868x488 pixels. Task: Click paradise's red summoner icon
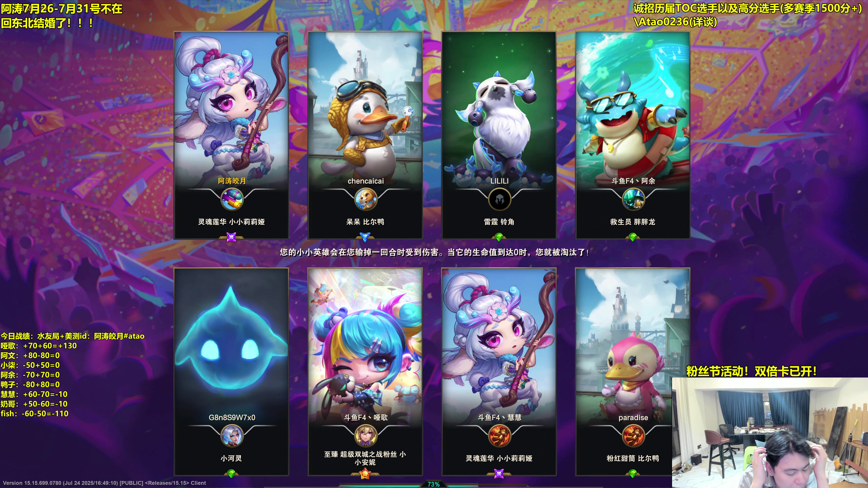tap(633, 436)
